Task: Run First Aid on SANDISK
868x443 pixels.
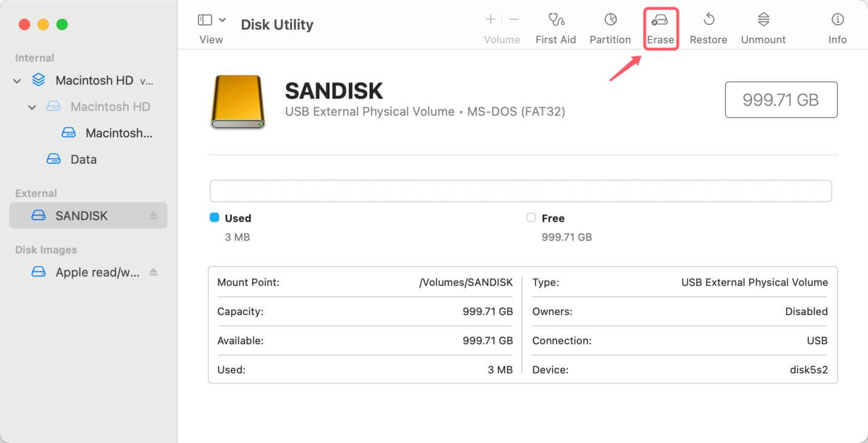Action: point(556,24)
